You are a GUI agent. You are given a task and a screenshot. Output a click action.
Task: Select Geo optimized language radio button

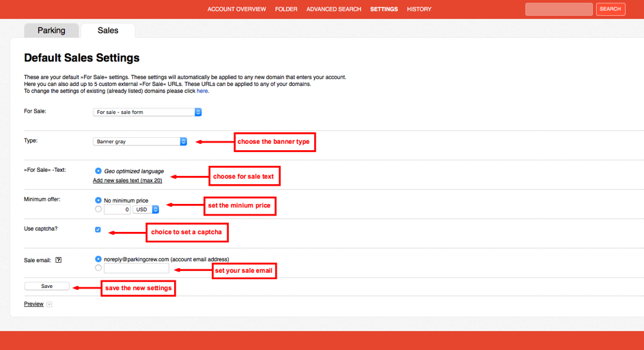[x=98, y=171]
